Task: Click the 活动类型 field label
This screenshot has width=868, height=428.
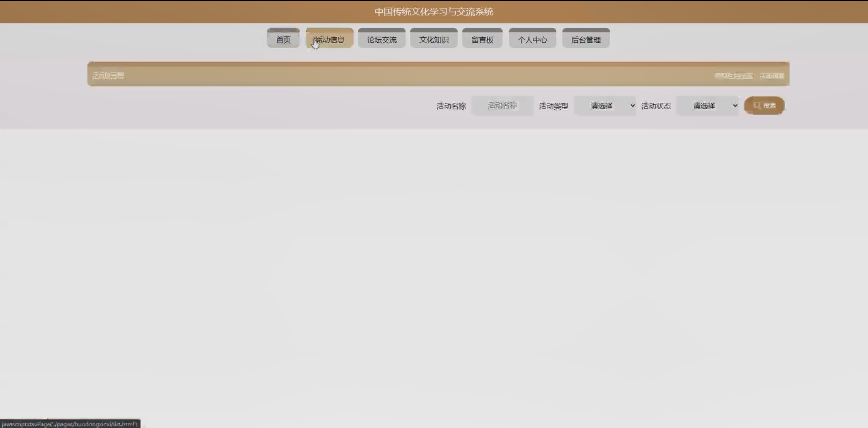Action: pyautogui.click(x=553, y=106)
